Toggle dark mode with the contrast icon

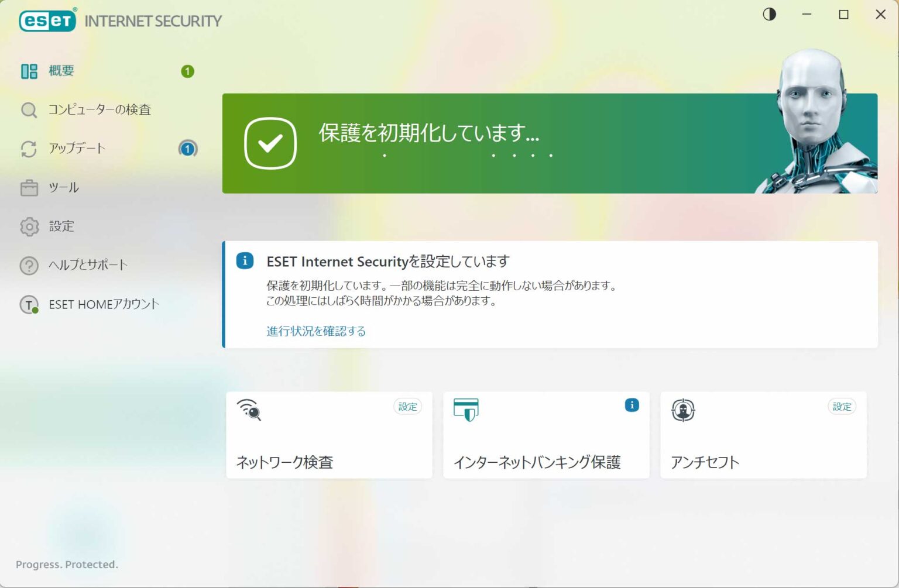coord(769,14)
